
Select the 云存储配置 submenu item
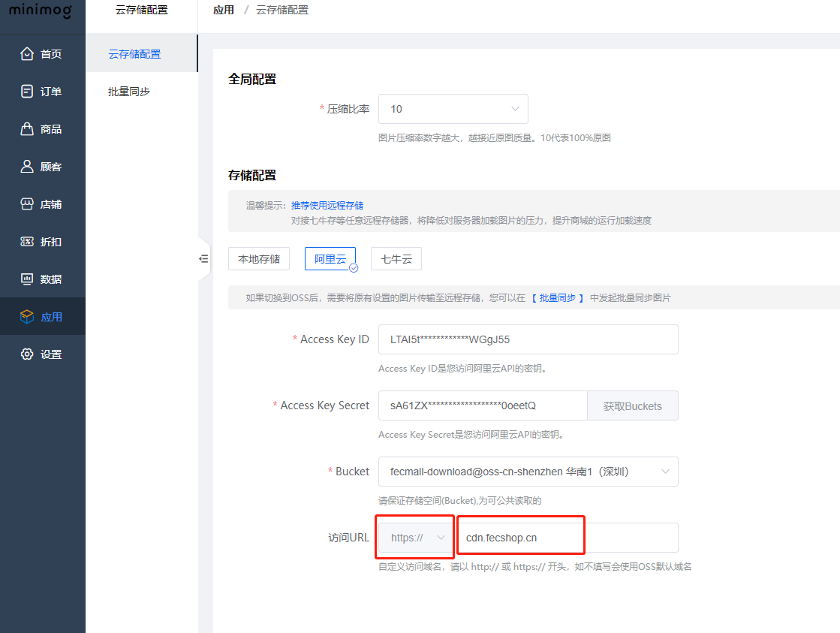(x=141, y=53)
